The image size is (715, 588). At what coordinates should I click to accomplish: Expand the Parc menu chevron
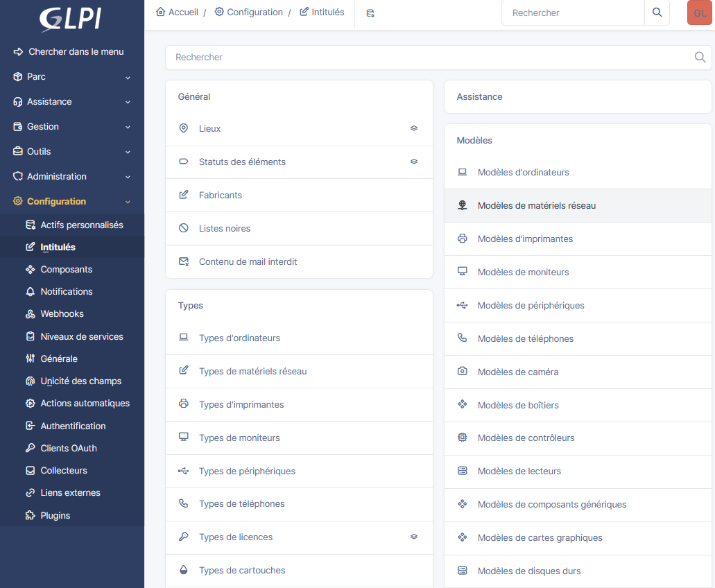[x=128, y=78]
